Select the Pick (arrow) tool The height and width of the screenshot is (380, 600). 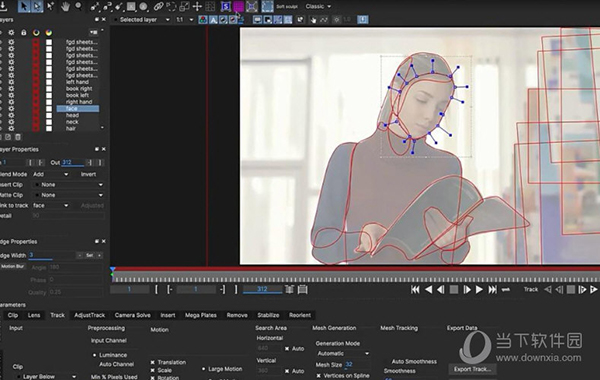click(24, 6)
